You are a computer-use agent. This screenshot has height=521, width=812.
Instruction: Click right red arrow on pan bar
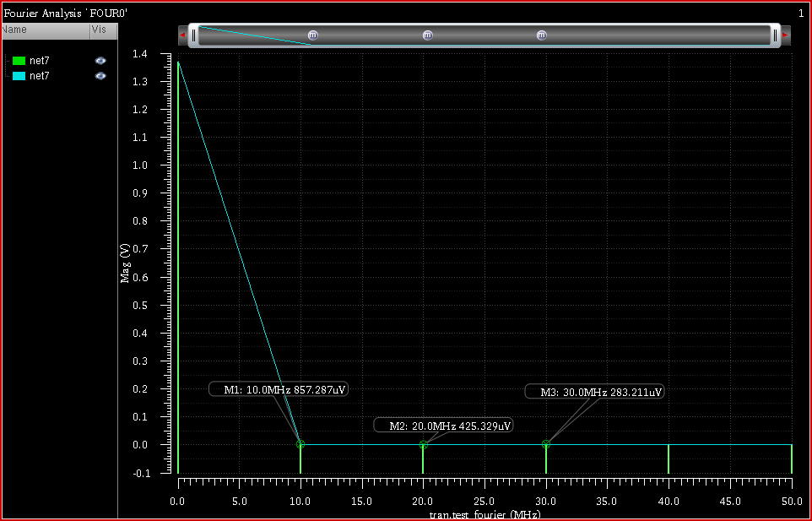[786, 35]
